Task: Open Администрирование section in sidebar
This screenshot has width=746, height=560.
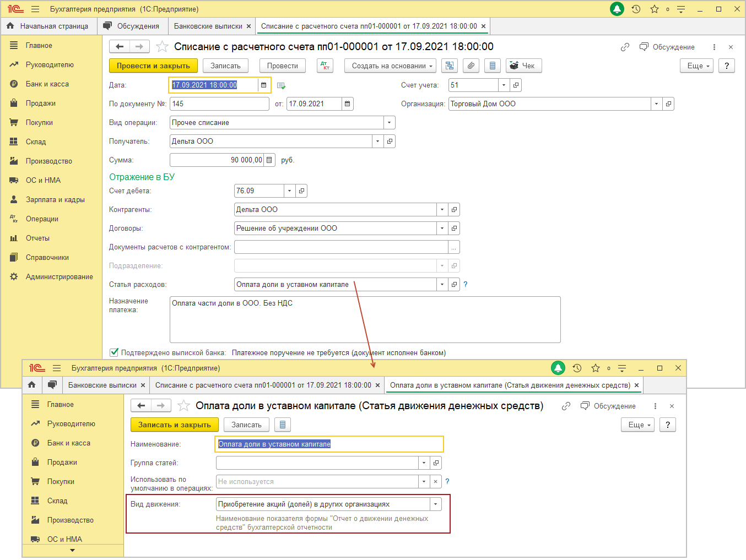Action: (x=59, y=276)
